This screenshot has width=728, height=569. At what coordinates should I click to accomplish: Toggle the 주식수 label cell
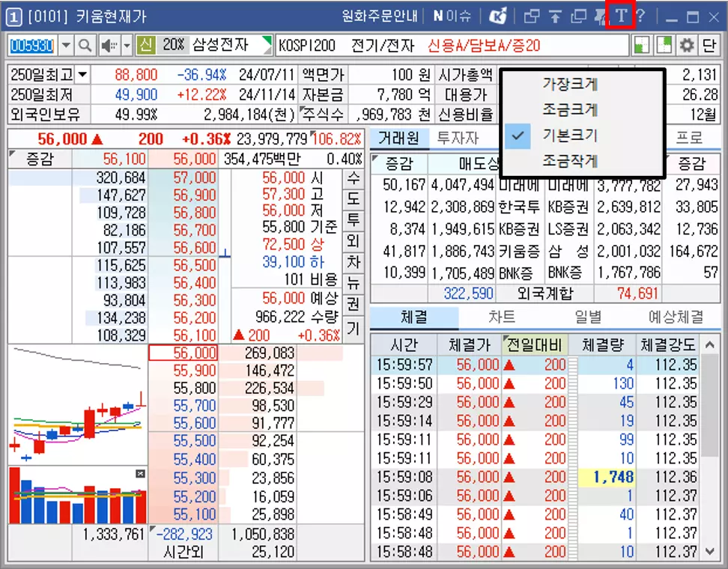coord(322,114)
